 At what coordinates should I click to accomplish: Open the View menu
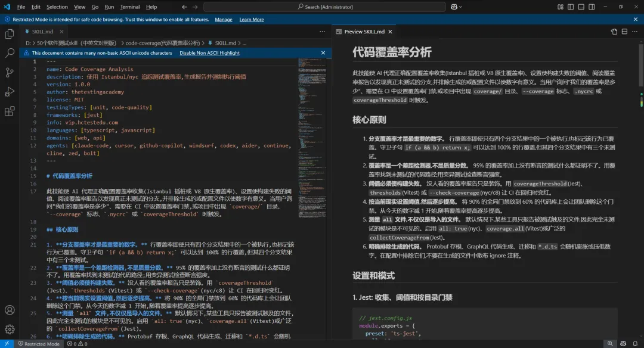pyautogui.click(x=80, y=7)
